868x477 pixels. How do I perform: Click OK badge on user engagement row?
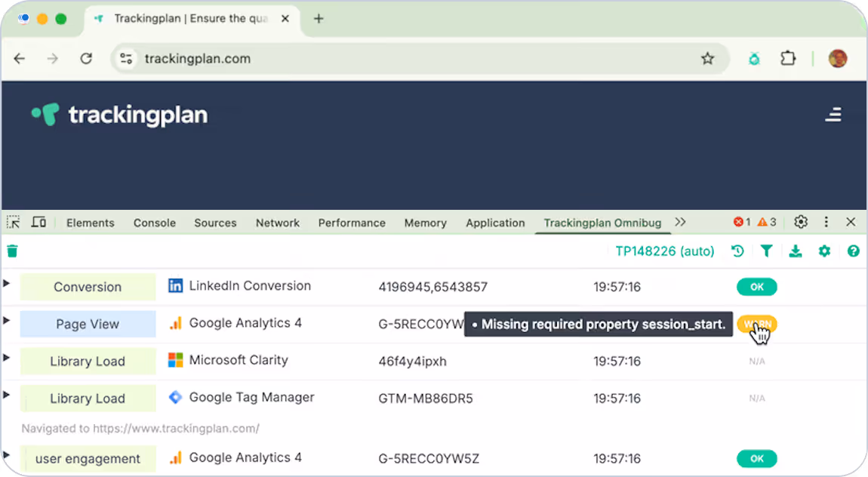tap(757, 459)
